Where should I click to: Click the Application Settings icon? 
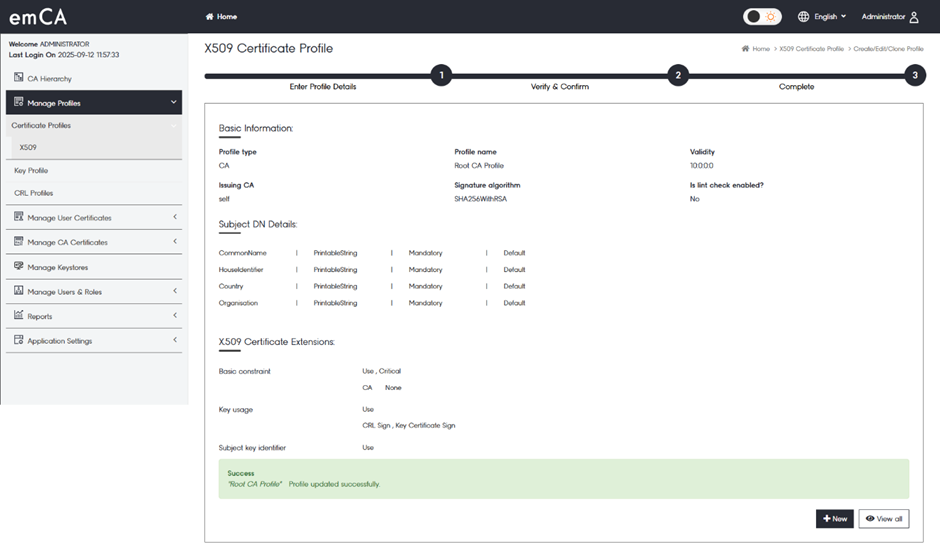[19, 341]
